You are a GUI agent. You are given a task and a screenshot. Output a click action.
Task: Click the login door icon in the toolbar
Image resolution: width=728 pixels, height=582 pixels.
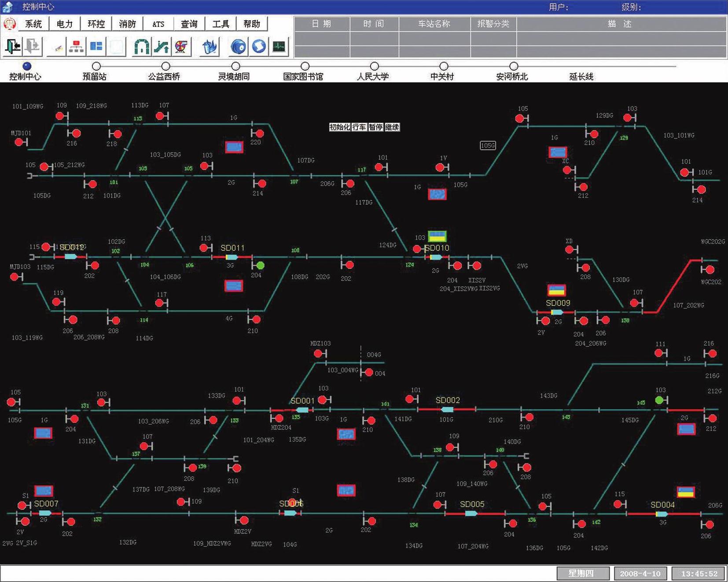[13, 47]
